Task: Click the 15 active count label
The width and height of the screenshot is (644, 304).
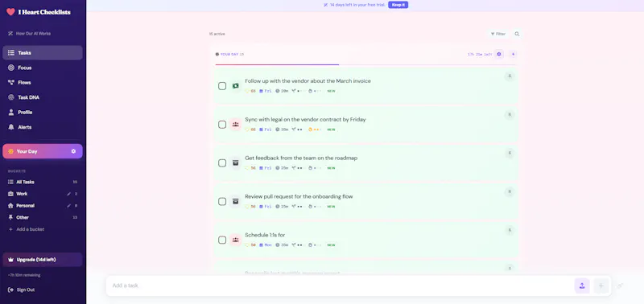Action: coord(217,34)
